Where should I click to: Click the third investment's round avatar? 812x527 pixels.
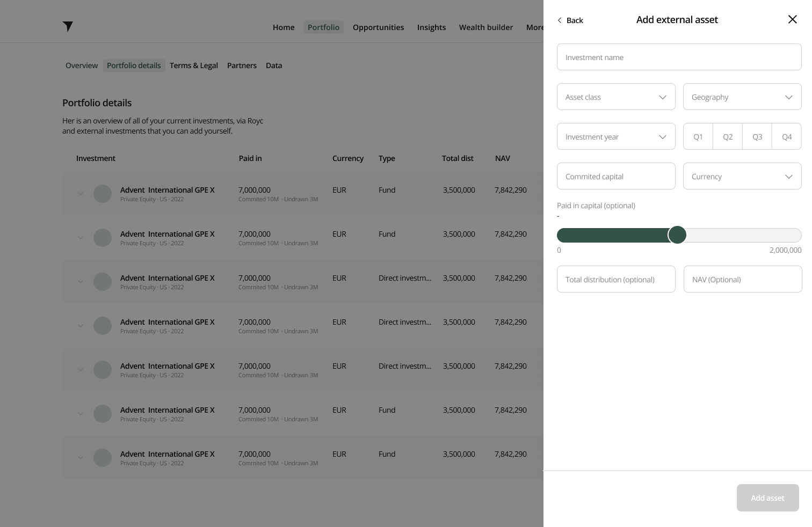tap(103, 282)
